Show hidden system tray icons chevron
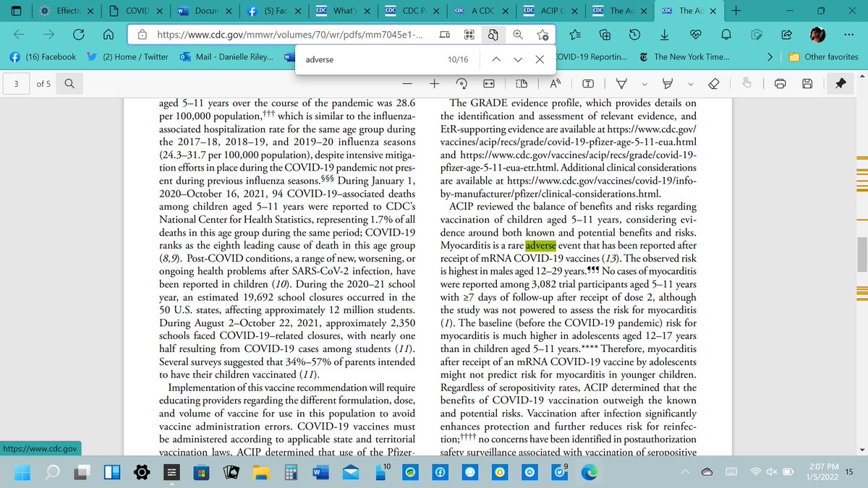The height and width of the screenshot is (488, 868). [686, 471]
